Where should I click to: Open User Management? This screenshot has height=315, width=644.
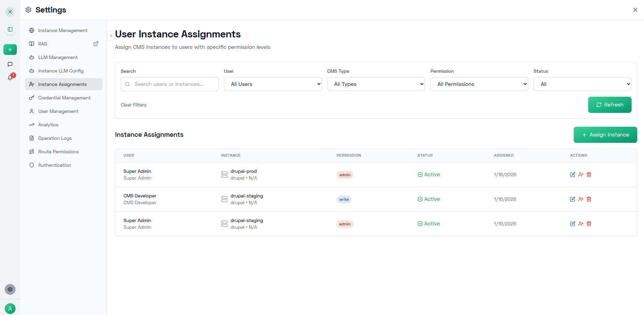pos(64,111)
